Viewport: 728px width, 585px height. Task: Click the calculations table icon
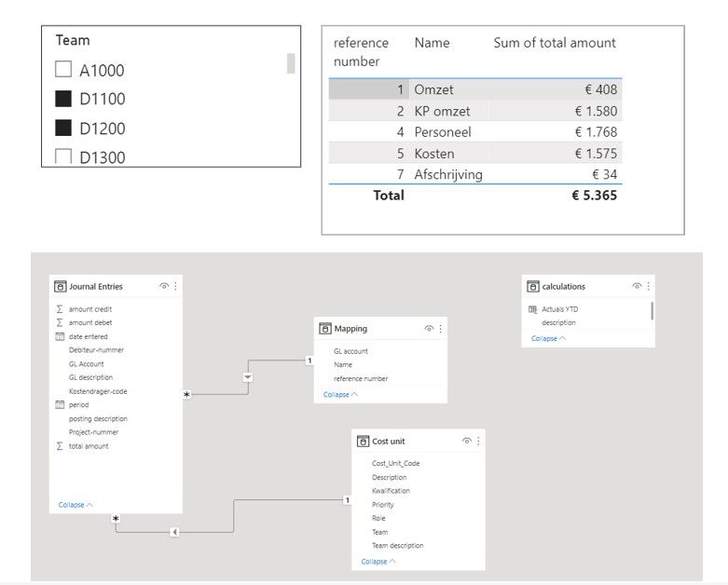pos(533,286)
